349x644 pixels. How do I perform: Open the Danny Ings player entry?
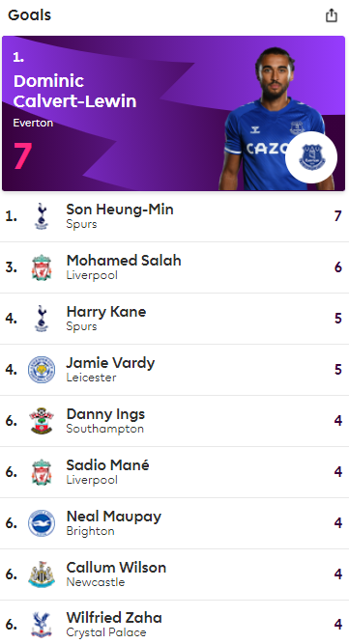[x=105, y=414]
